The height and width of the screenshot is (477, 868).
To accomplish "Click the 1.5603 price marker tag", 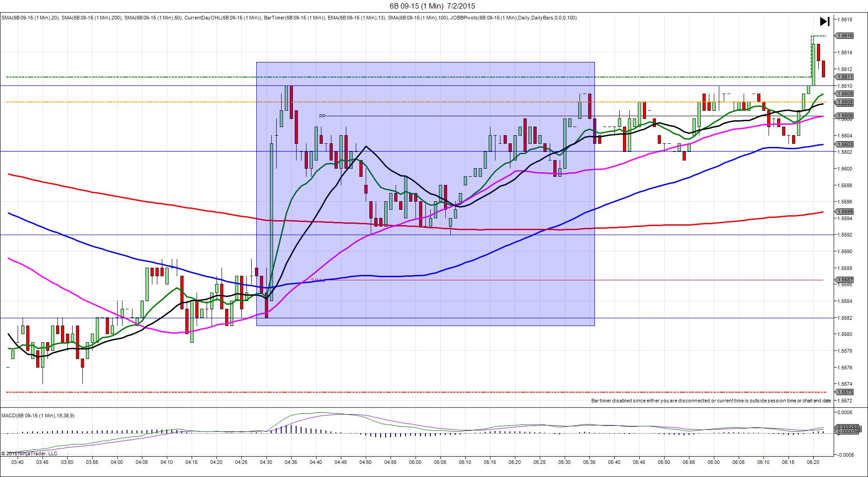I will coord(844,144).
